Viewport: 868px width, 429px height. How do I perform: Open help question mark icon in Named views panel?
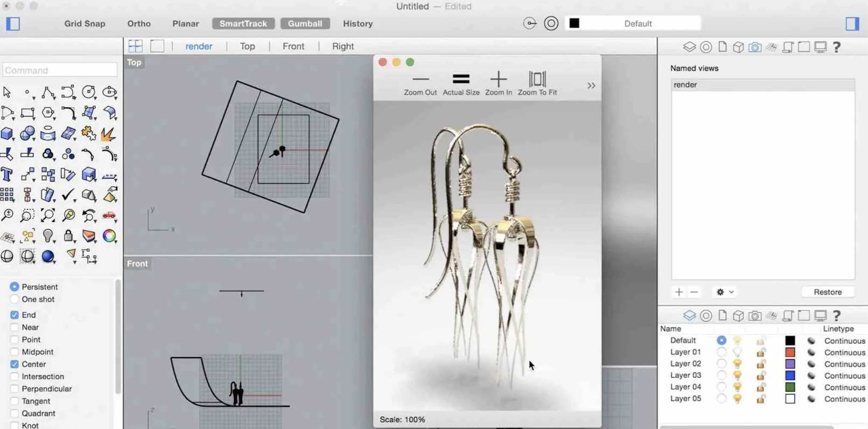tap(836, 47)
